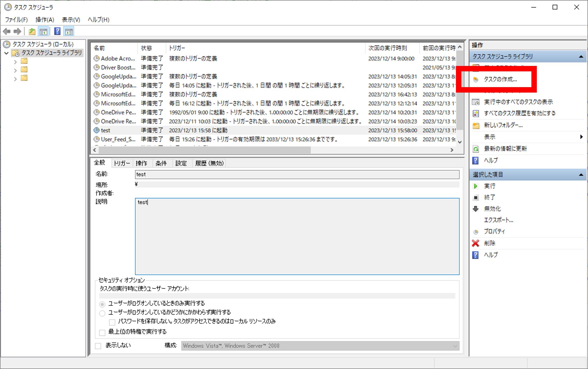Viewport: 588px width, 369px height.
Task: Click the green 実行 play icon
Action: pos(476,186)
